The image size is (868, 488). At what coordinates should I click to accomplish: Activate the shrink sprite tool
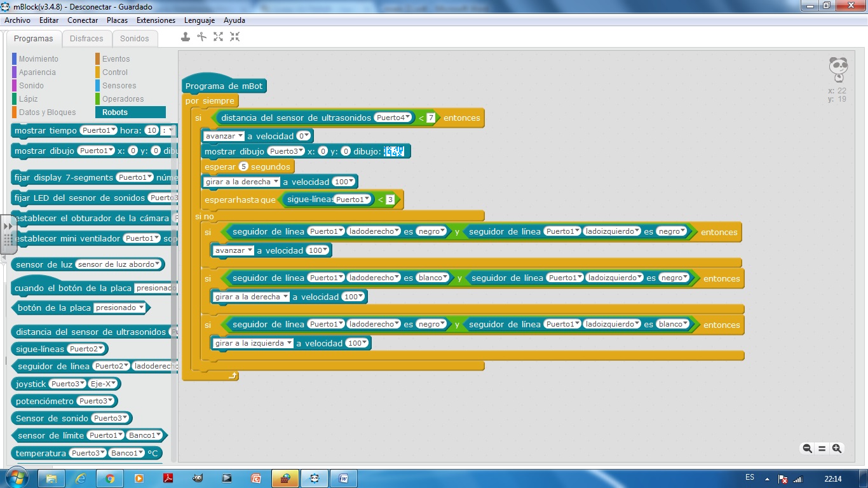click(x=235, y=37)
